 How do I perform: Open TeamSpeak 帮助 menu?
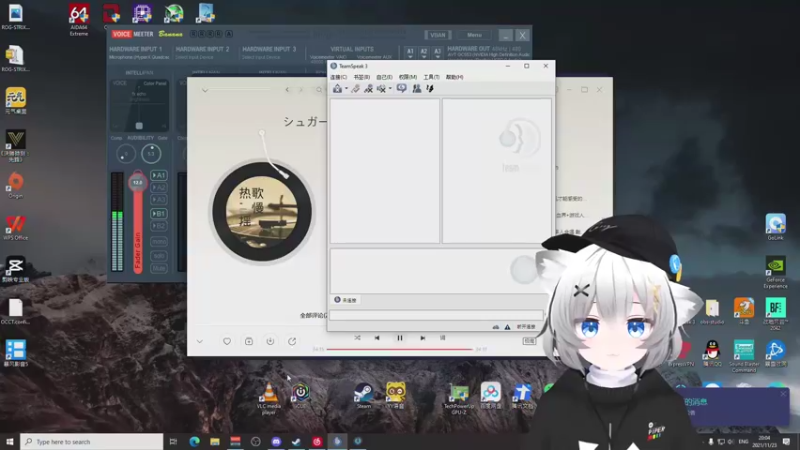point(454,77)
